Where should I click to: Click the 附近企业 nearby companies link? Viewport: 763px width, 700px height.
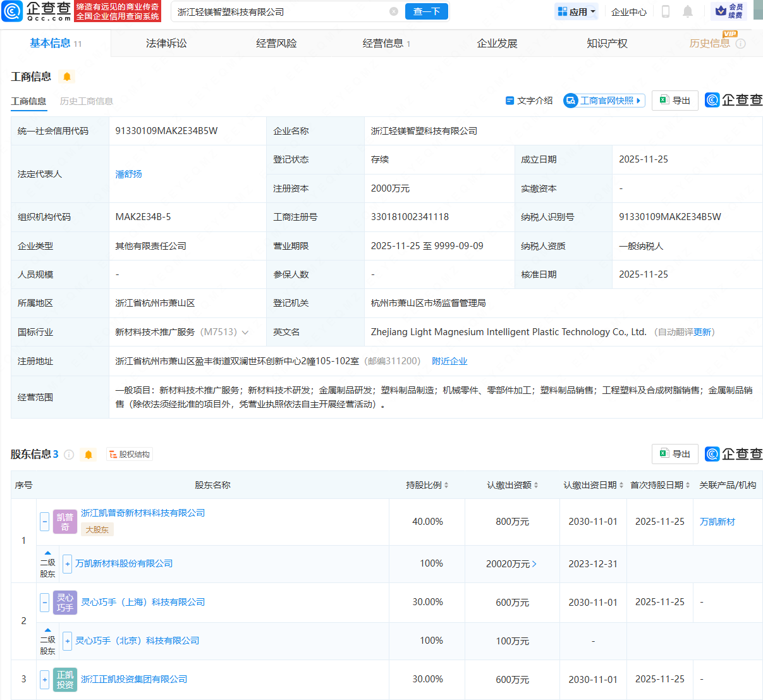[449, 360]
